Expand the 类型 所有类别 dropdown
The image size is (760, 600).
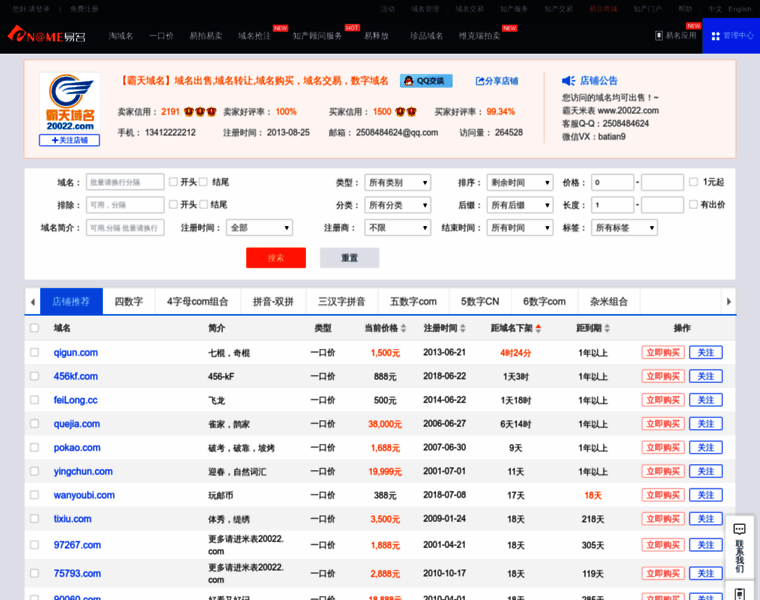pyautogui.click(x=397, y=183)
